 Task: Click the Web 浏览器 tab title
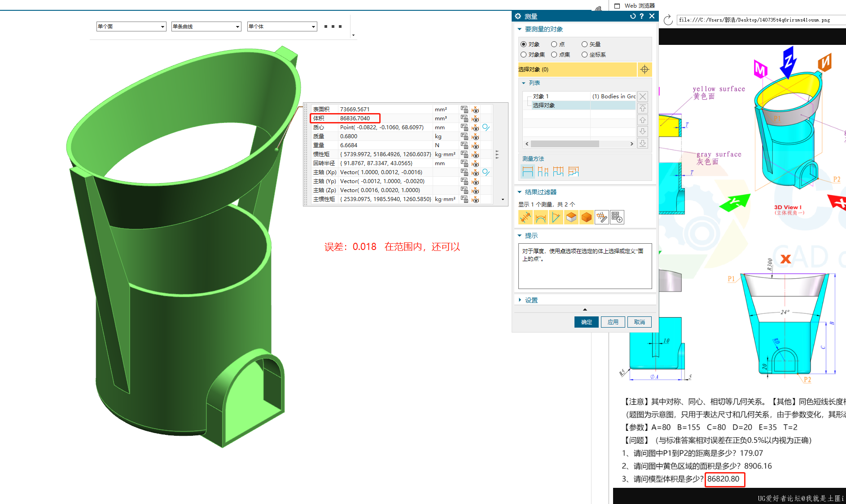[x=640, y=6]
